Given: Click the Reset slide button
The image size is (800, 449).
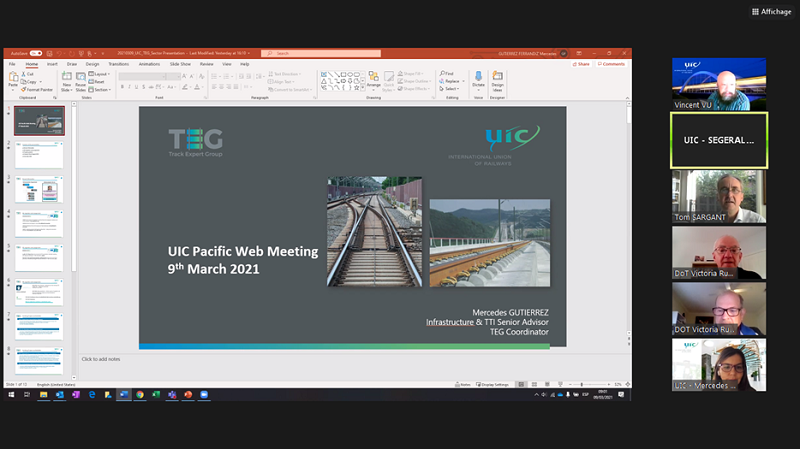Looking at the screenshot, I should [x=96, y=82].
